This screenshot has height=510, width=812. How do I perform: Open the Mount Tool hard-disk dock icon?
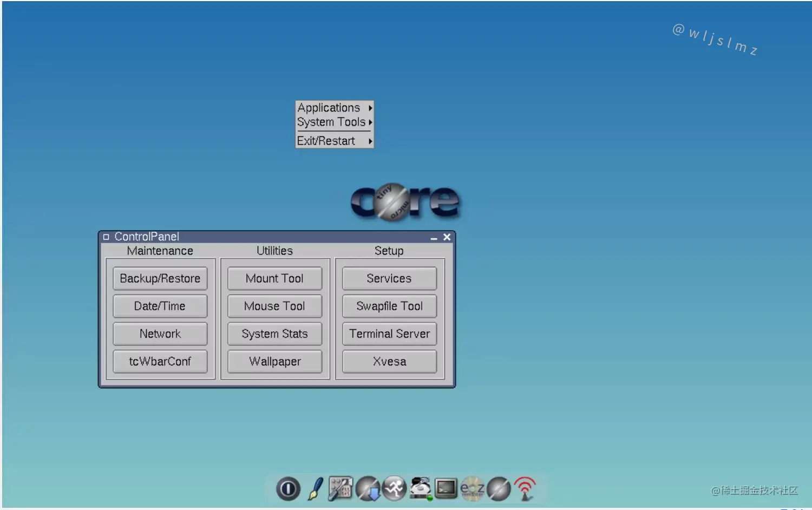pos(421,489)
